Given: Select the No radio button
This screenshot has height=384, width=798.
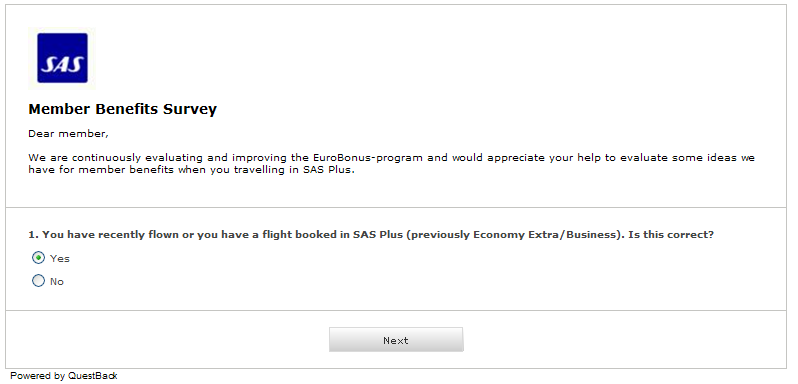Looking at the screenshot, I should [38, 281].
